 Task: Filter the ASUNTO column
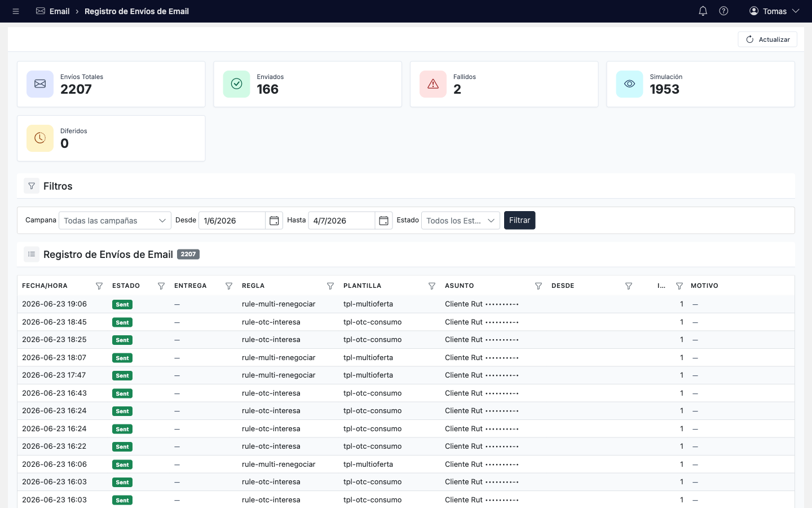coord(539,286)
